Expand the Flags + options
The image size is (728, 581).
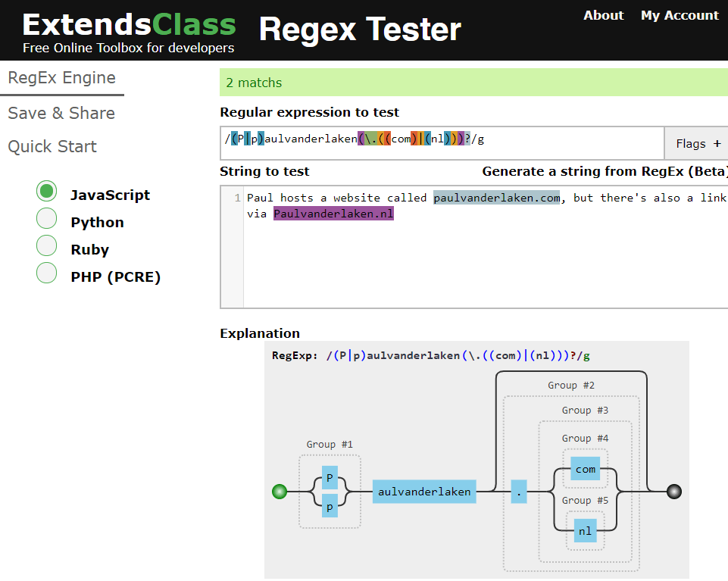[698, 143]
